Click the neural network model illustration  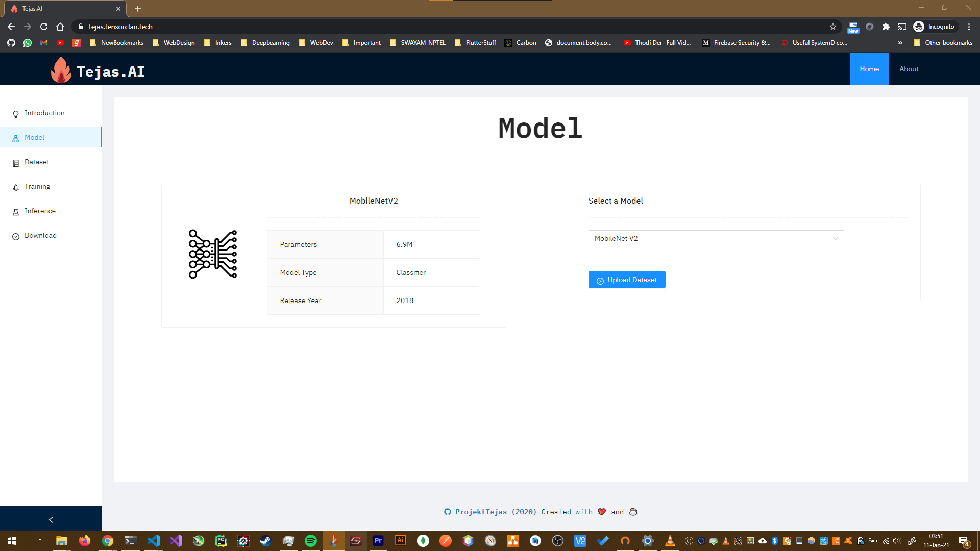click(213, 254)
